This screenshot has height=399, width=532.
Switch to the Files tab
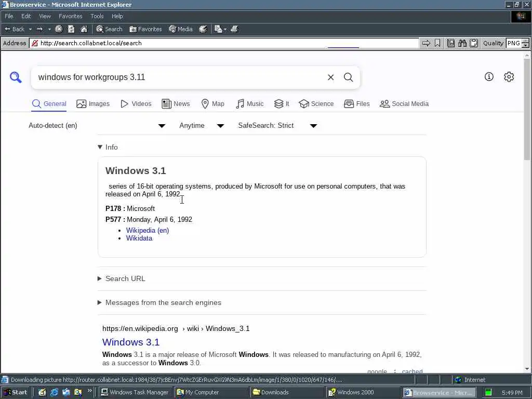coord(356,104)
